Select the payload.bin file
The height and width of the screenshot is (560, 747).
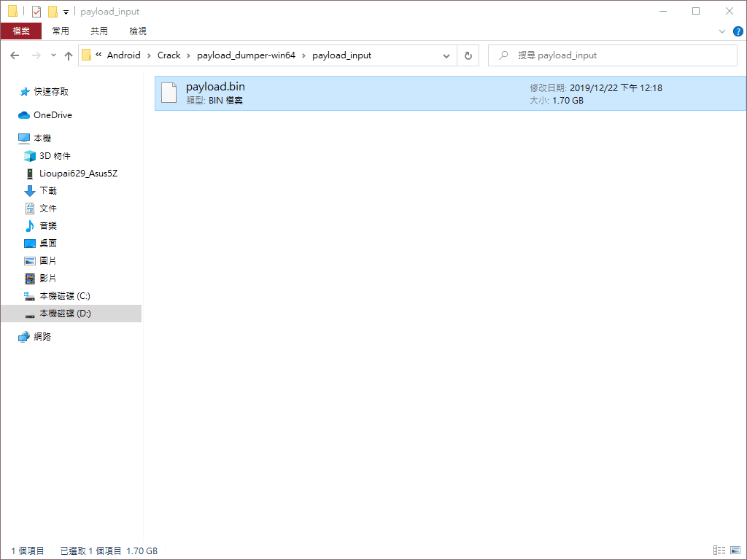point(450,93)
